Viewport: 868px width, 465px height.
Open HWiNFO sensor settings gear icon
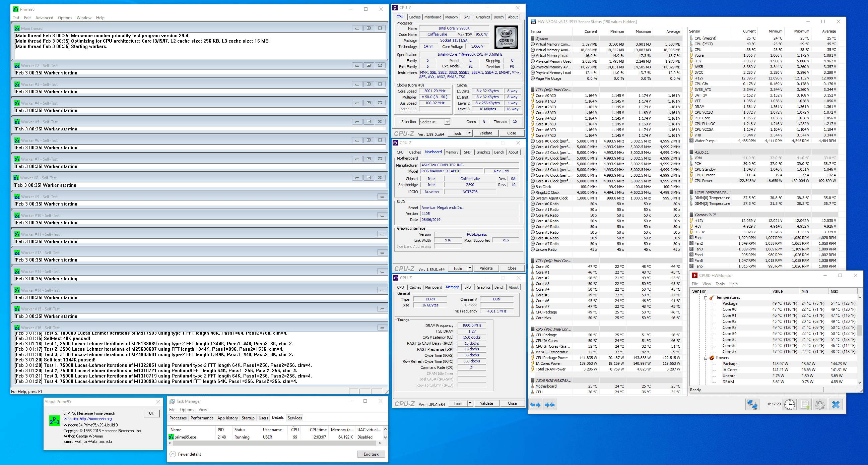click(820, 404)
